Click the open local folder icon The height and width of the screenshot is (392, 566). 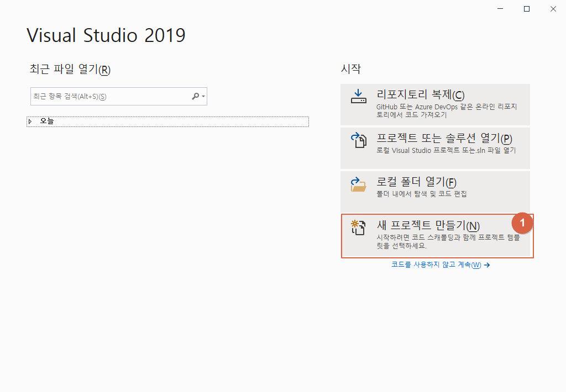tap(358, 184)
